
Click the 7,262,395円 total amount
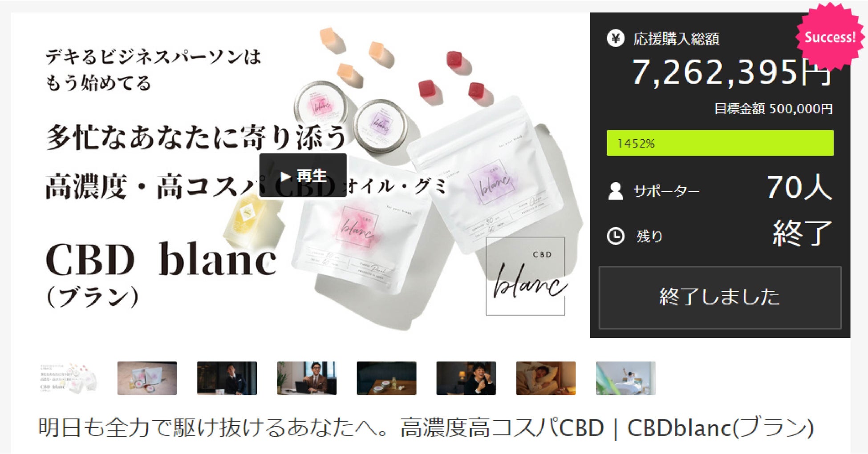732,72
